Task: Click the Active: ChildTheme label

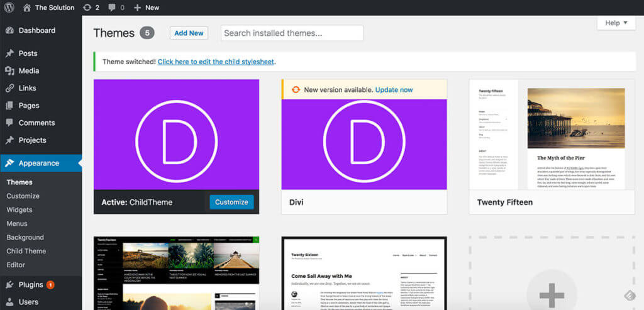Action: tap(136, 202)
